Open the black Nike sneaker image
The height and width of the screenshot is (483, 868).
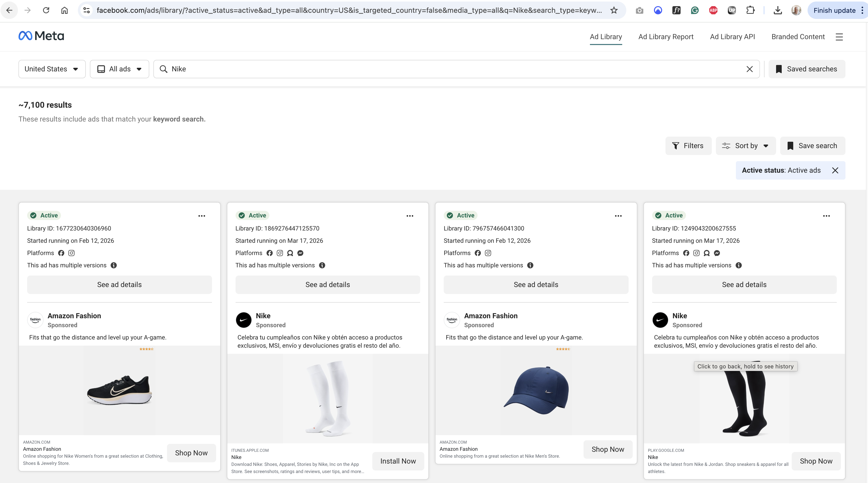(x=119, y=390)
